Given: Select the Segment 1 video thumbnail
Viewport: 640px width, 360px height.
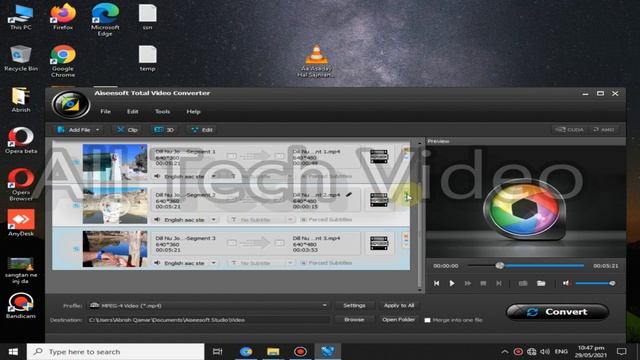Looking at the screenshot, I should pos(115,162).
